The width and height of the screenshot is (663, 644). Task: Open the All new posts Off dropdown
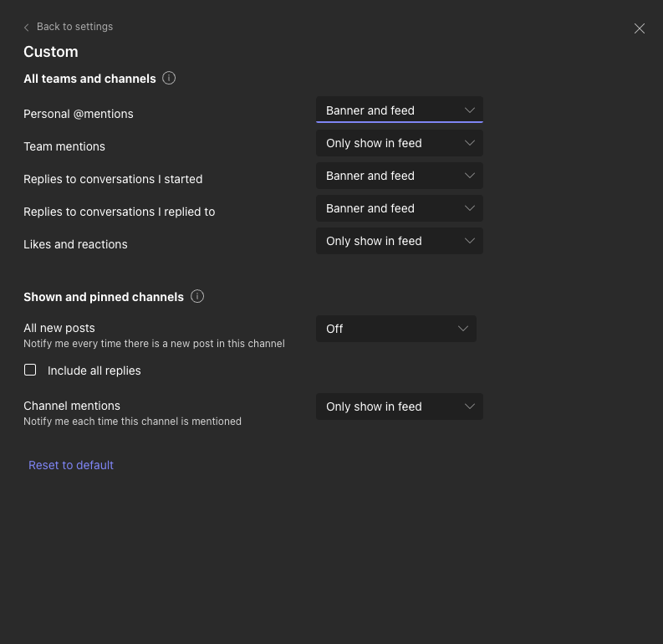(x=396, y=329)
